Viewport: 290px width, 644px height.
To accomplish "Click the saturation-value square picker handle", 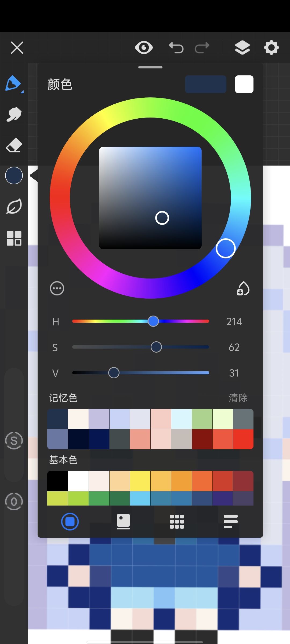I will pyautogui.click(x=162, y=218).
